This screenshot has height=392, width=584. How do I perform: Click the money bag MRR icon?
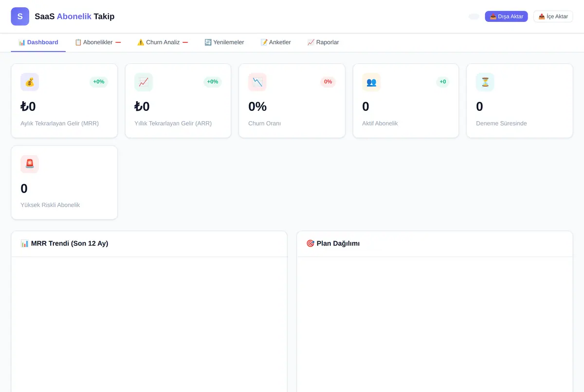pyautogui.click(x=30, y=82)
